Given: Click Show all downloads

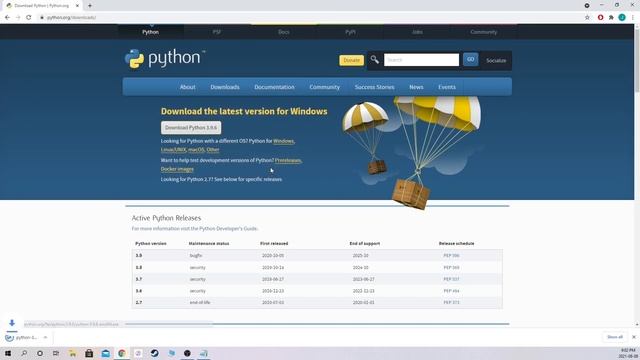Looking at the screenshot, I should click(615, 337).
